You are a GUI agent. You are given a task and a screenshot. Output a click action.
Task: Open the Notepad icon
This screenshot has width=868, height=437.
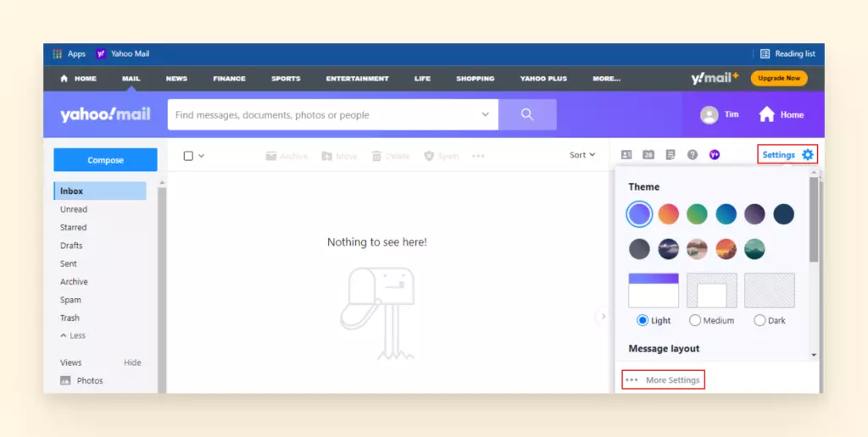tap(670, 155)
